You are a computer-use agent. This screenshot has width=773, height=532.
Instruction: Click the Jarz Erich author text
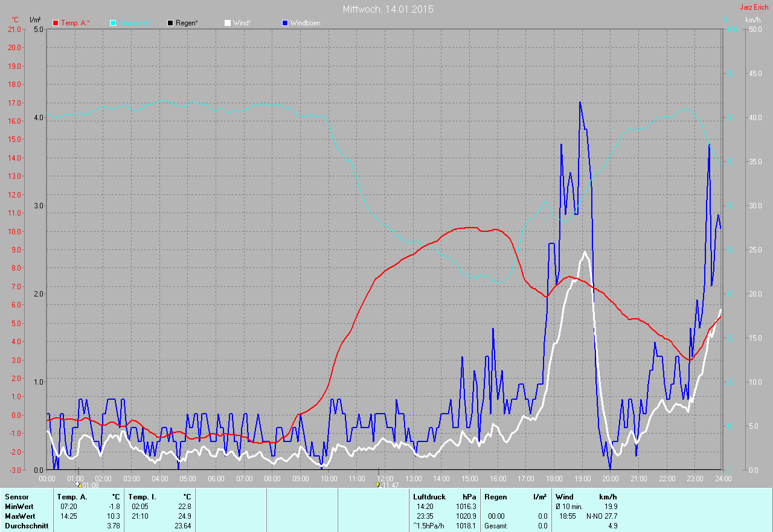pyautogui.click(x=754, y=7)
